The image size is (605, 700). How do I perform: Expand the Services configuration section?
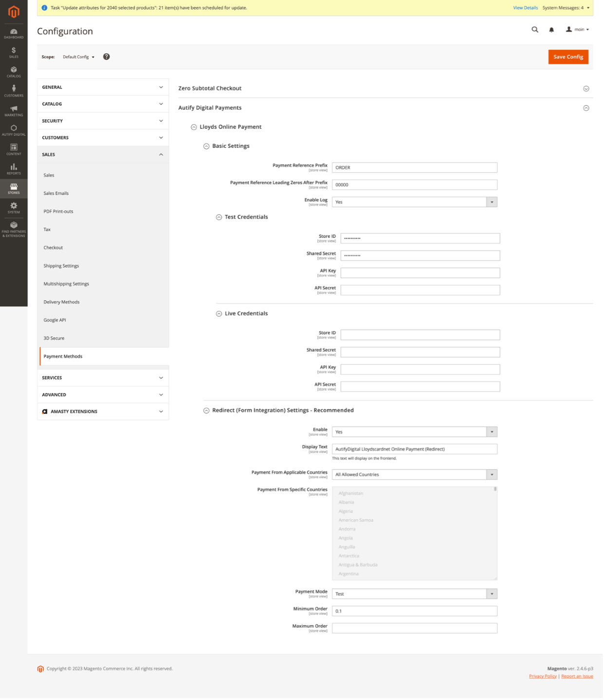click(x=103, y=378)
